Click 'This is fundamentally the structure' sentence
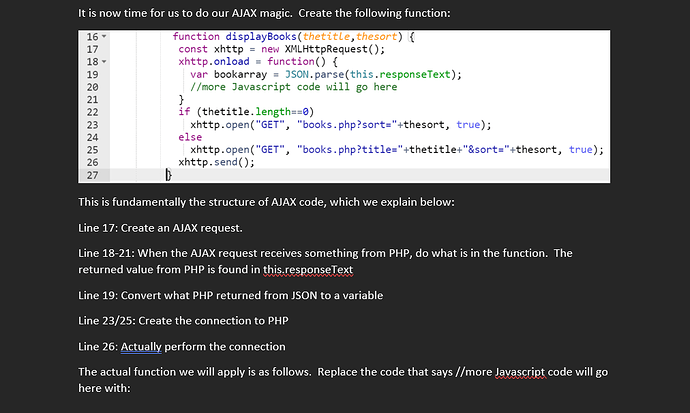Image resolution: width=690 pixels, height=413 pixels. point(266,202)
